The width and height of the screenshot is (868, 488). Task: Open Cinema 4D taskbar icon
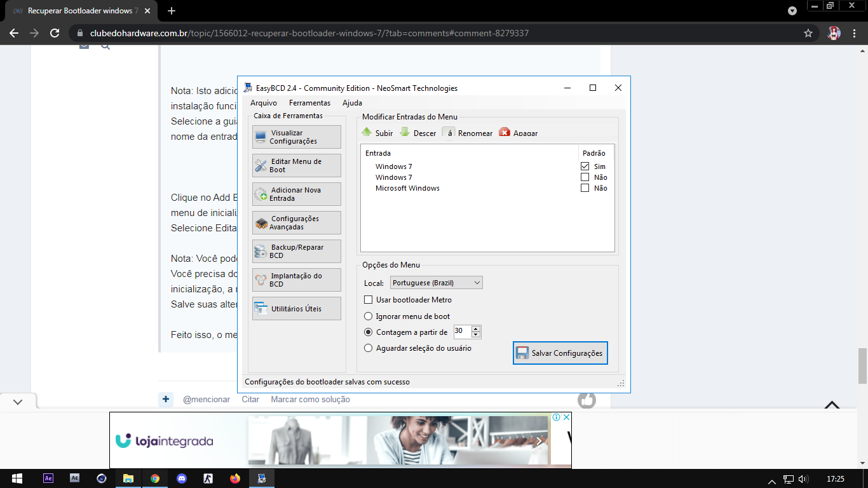pos(102,478)
